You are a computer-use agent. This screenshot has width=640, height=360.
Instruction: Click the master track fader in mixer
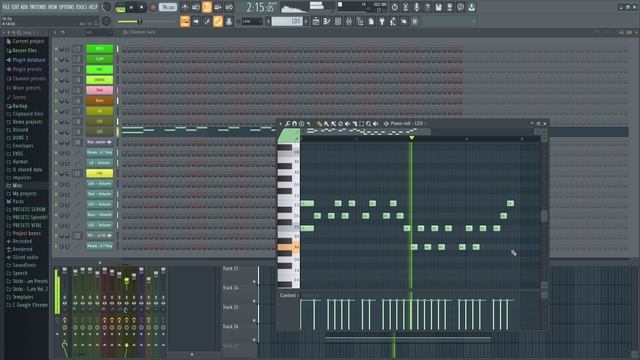pyautogui.click(x=64, y=271)
